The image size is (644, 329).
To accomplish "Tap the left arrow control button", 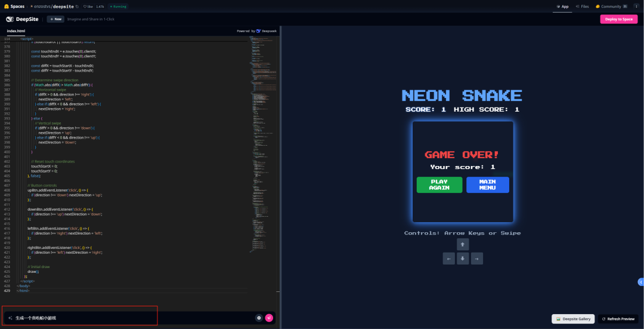I will point(448,259).
